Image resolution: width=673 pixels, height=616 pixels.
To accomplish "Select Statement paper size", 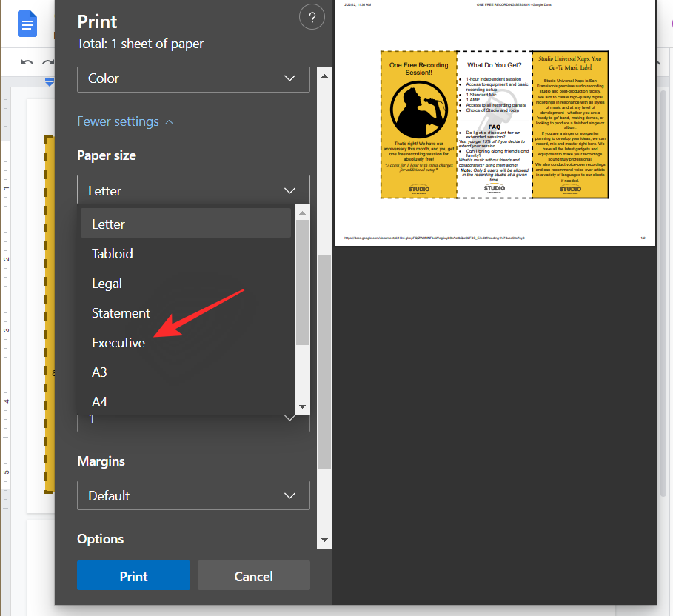I will click(121, 313).
